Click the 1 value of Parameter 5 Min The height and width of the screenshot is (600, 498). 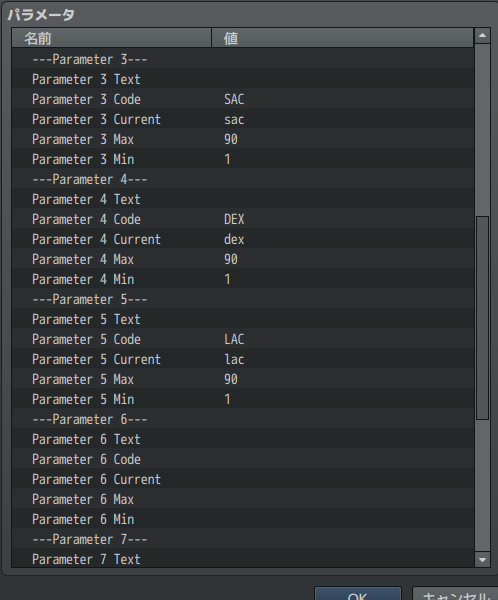pos(227,399)
